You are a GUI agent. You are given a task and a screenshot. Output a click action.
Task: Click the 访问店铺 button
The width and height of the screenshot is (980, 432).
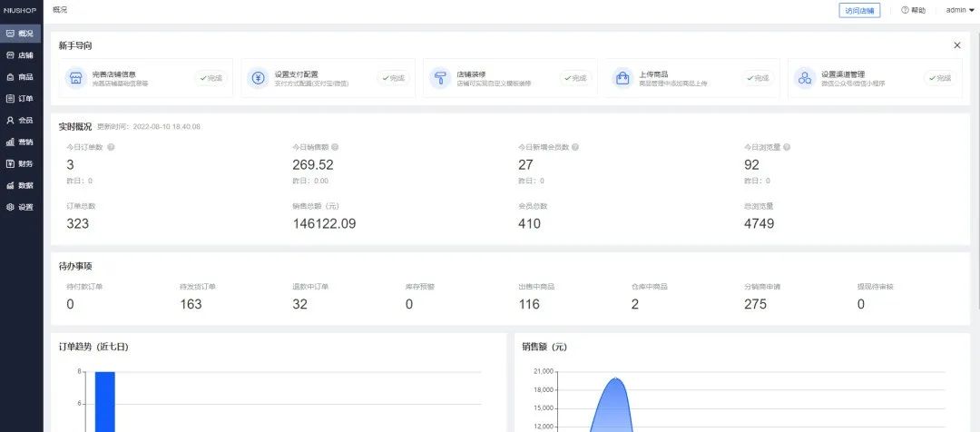pos(859,11)
